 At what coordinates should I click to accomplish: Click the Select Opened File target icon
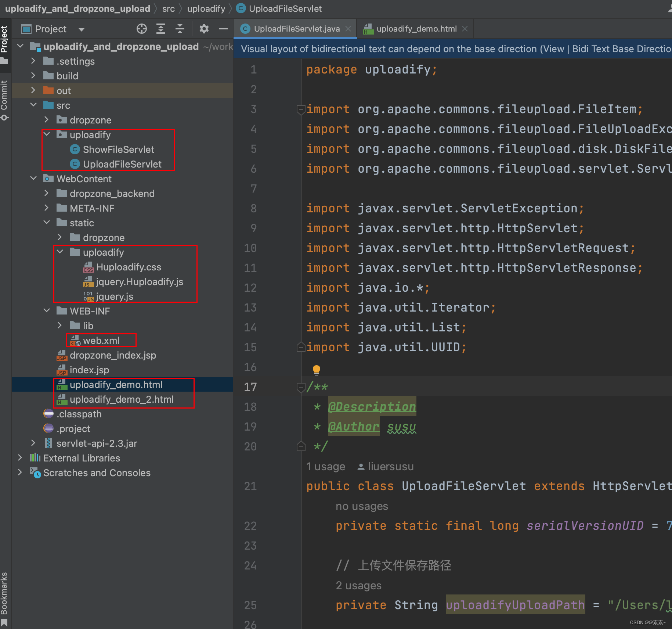[x=142, y=29]
